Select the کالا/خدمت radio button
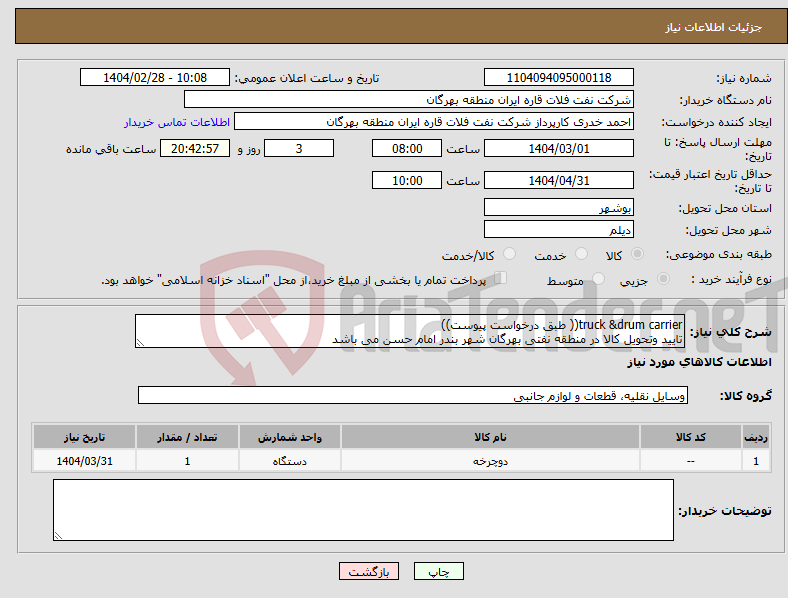The image size is (788, 598). click(x=510, y=254)
